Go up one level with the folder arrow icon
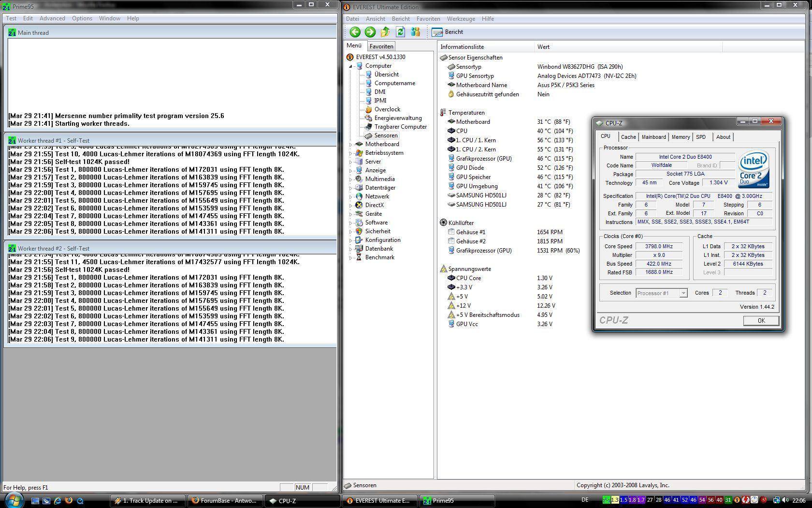The width and height of the screenshot is (812, 508). pyautogui.click(x=385, y=32)
